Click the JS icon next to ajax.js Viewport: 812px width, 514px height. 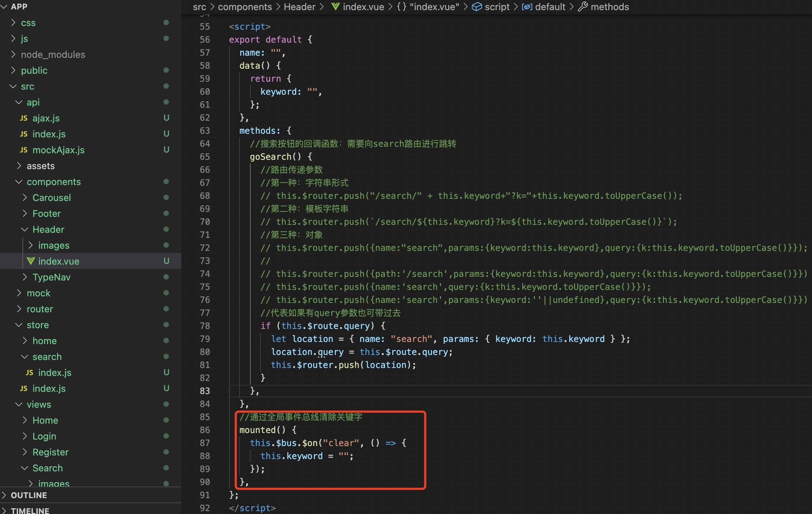(24, 118)
